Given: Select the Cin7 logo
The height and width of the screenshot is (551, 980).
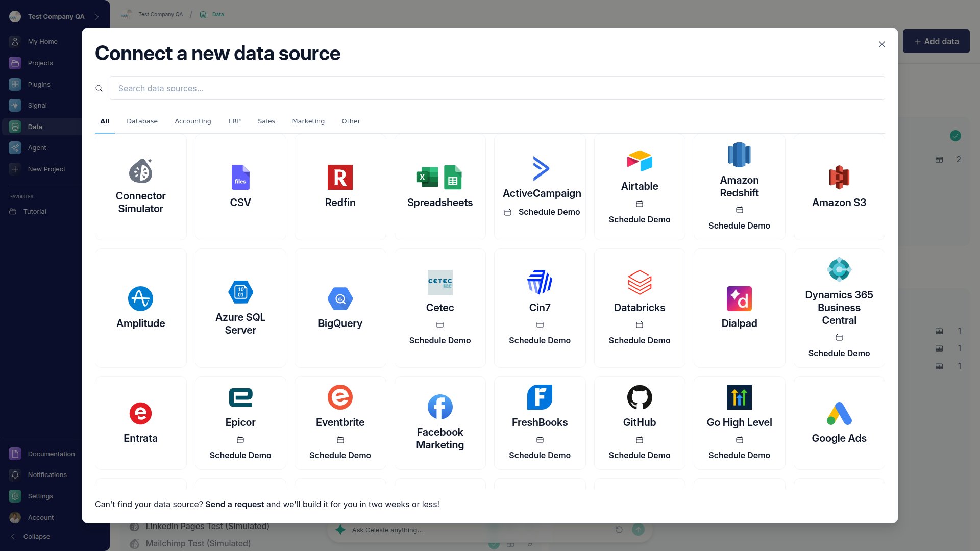Looking at the screenshot, I should pyautogui.click(x=540, y=282).
